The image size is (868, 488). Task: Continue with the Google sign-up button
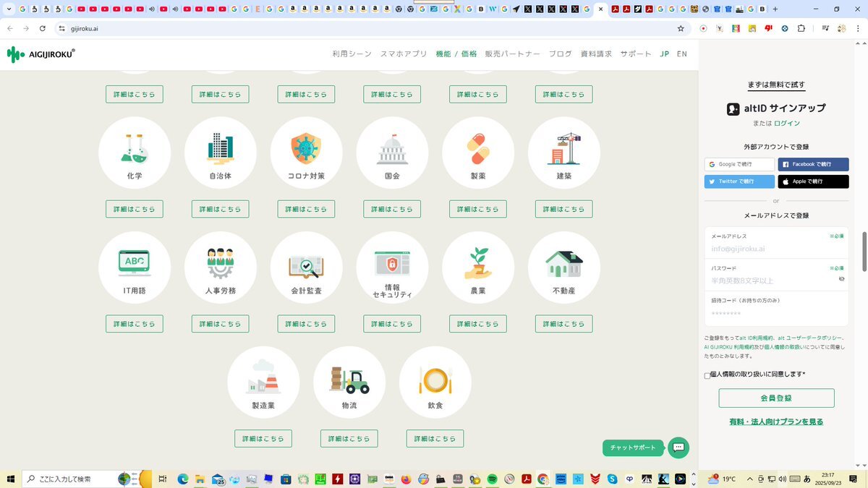739,164
